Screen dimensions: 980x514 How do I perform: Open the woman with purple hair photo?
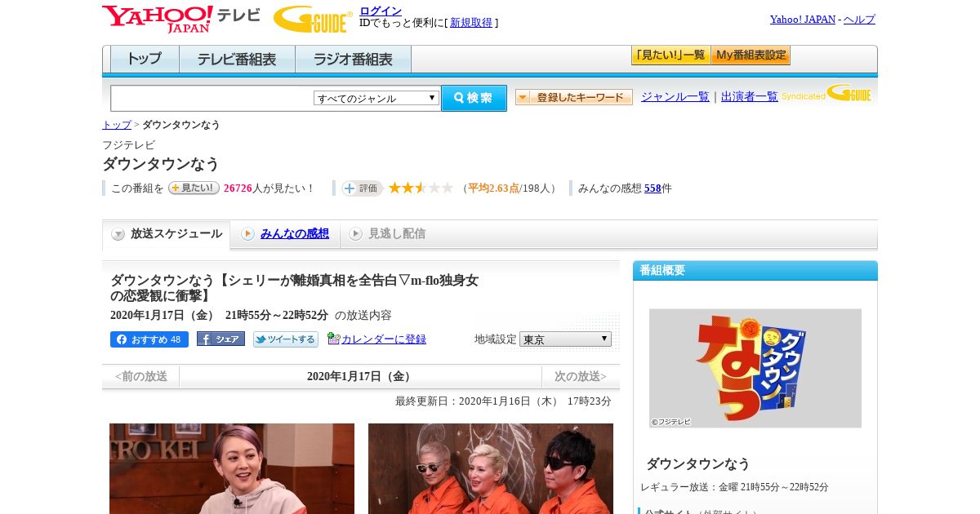232,468
